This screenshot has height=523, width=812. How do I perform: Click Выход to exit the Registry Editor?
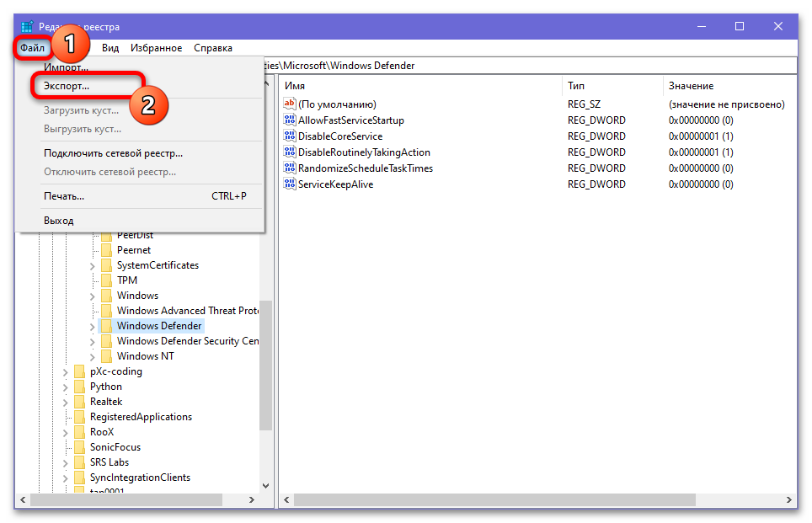pos(139,221)
